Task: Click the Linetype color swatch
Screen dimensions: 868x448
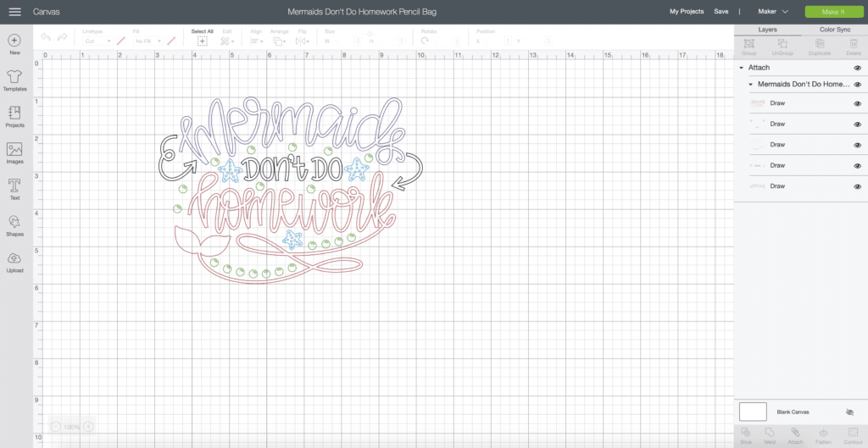Action: tap(120, 41)
